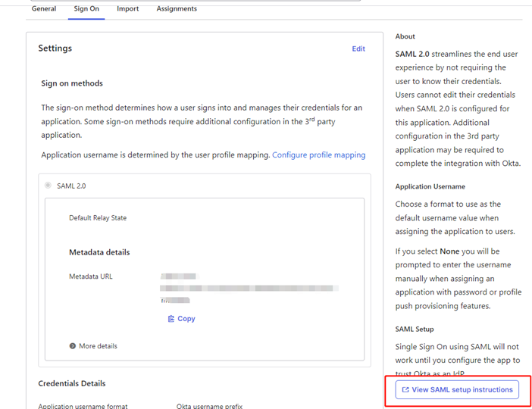Open Configure profile mapping link

(318, 155)
